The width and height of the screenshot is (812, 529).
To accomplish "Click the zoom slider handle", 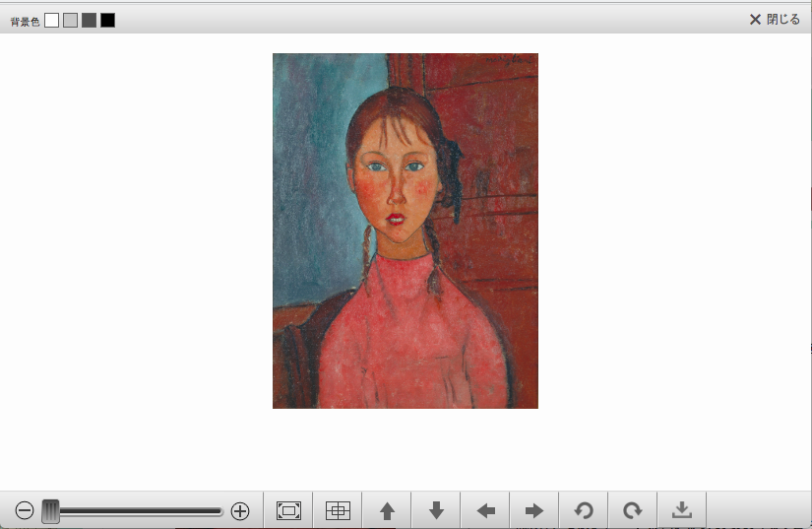I will [50, 511].
